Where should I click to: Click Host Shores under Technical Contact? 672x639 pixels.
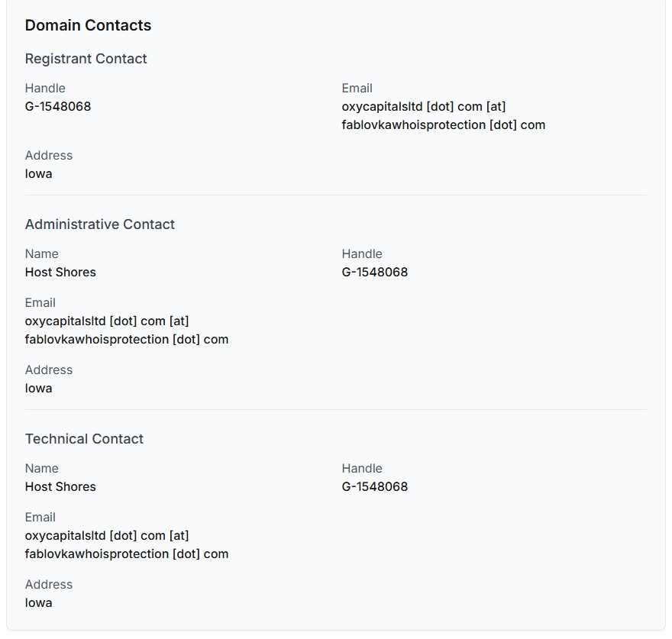pyautogui.click(x=60, y=486)
